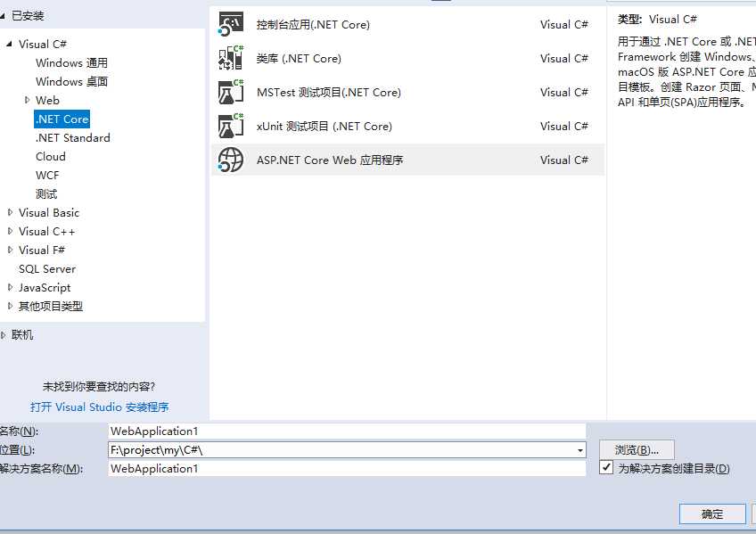Viewport: 756px width, 534px height.
Task: Click the ASP.NET Core Web application globe icon
Action: [231, 160]
